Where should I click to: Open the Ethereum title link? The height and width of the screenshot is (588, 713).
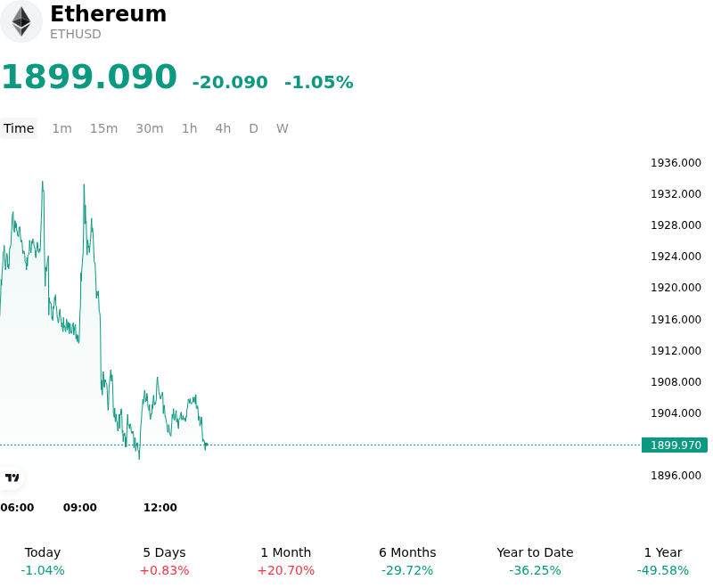(108, 13)
